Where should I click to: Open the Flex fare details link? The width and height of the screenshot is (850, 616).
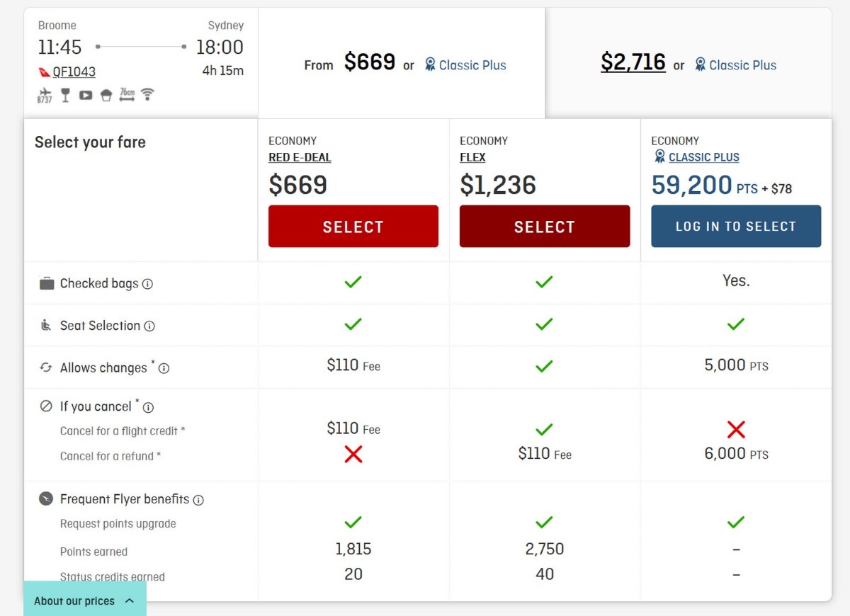tap(472, 157)
